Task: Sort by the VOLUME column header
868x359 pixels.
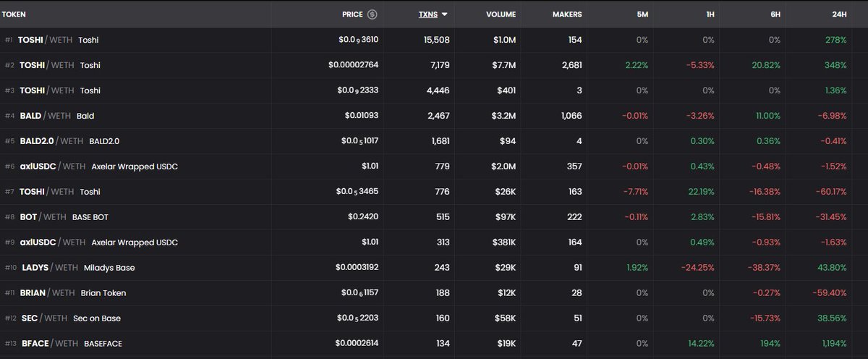Action: [501, 14]
